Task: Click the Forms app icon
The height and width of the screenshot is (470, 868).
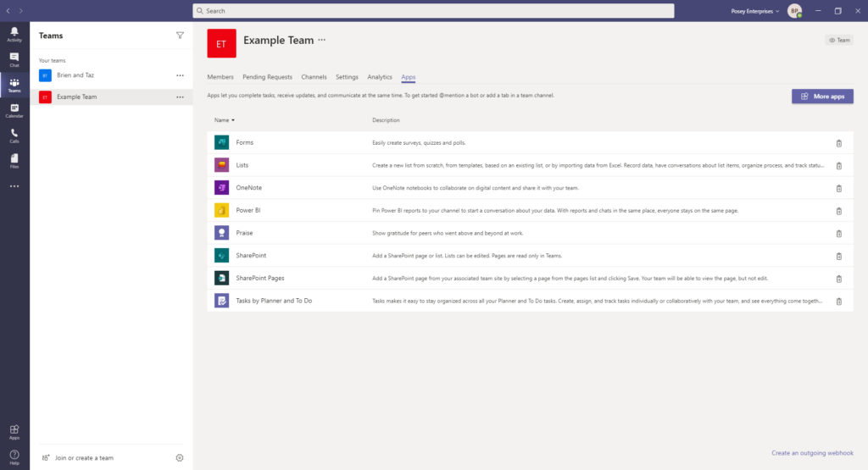Action: click(221, 142)
